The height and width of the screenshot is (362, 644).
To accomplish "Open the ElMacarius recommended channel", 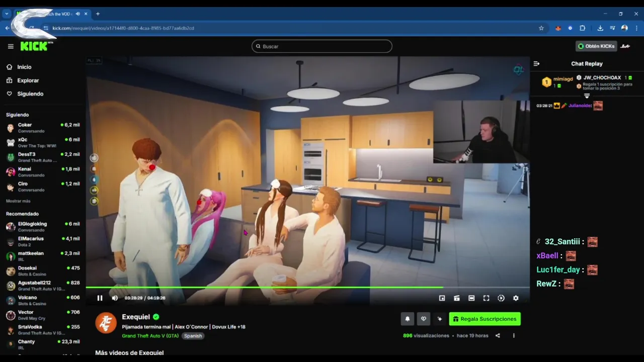I will [x=43, y=241].
